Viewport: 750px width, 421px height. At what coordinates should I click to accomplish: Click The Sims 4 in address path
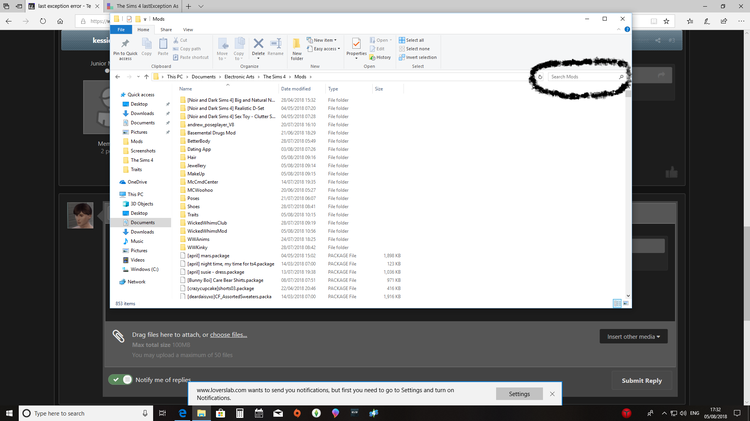point(274,77)
